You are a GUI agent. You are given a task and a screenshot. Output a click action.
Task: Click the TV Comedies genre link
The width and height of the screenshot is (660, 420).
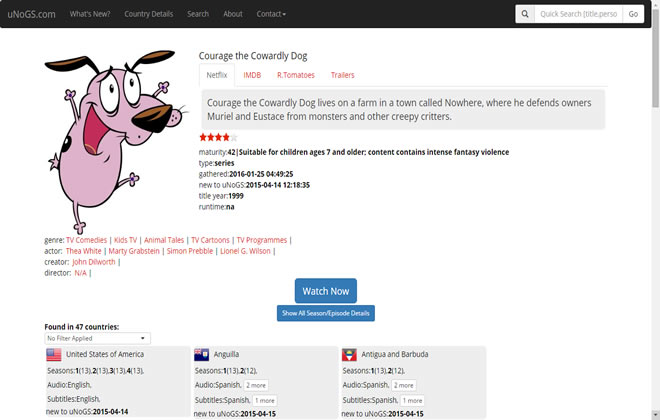(x=86, y=240)
